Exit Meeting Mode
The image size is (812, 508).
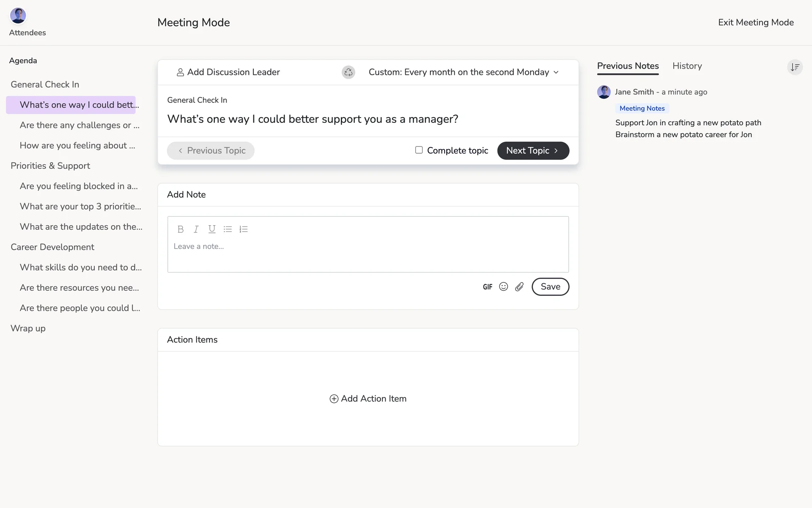click(755, 22)
